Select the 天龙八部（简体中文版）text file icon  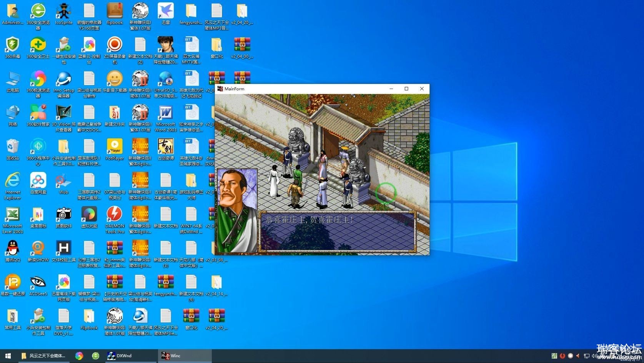pyautogui.click(x=191, y=254)
